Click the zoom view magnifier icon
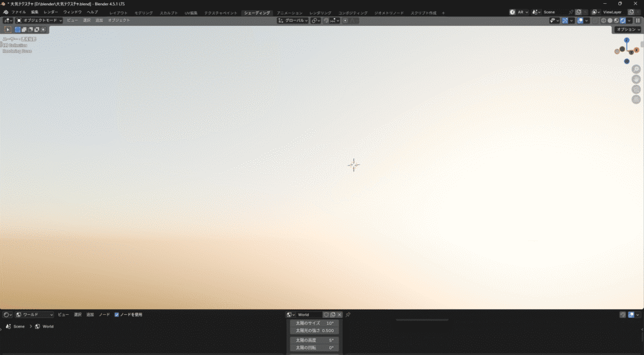 (636, 69)
